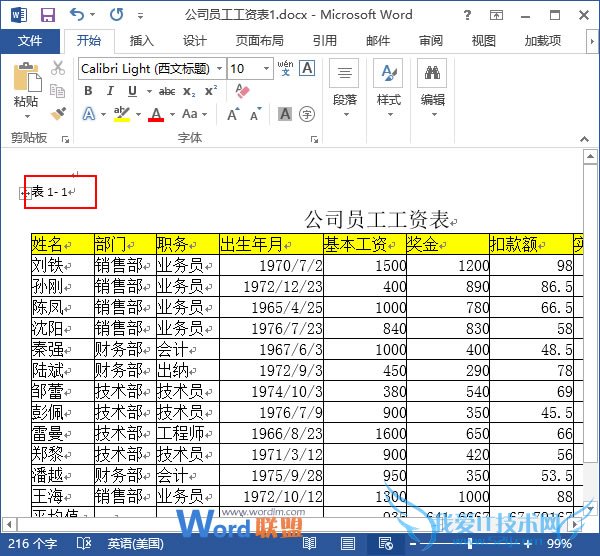Open the 段落 (Paragraph) group
Viewport: 600px width, 556px height.
(x=344, y=89)
